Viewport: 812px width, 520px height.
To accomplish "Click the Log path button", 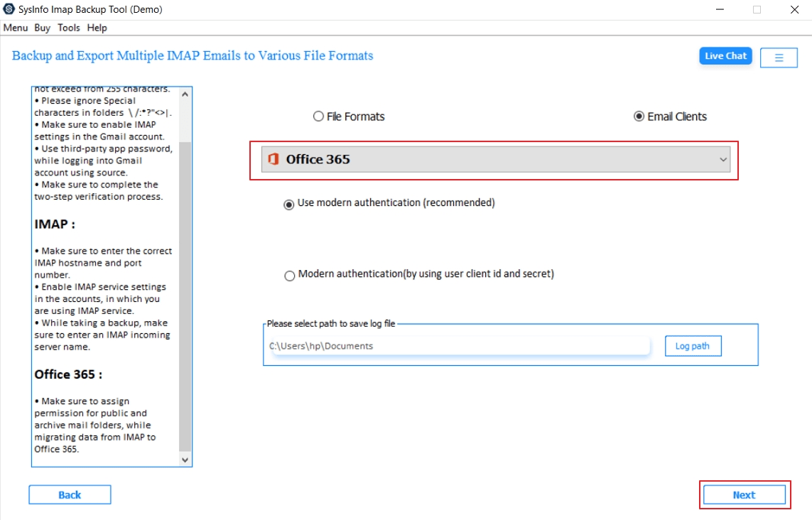I will (693, 346).
